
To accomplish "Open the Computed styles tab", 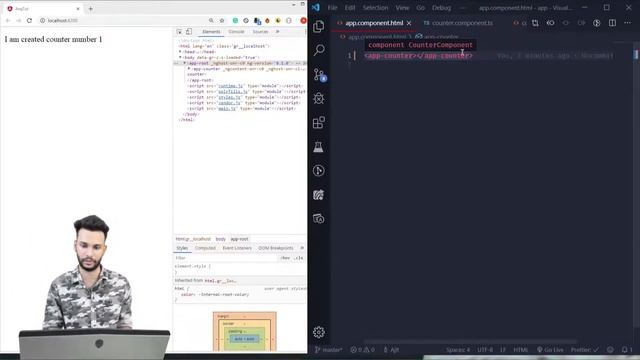I will tap(205, 248).
